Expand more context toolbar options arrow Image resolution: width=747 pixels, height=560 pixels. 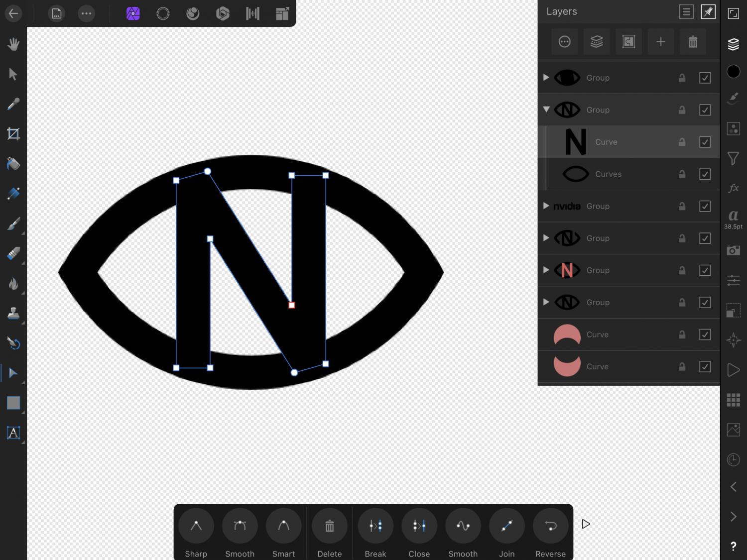(586, 524)
